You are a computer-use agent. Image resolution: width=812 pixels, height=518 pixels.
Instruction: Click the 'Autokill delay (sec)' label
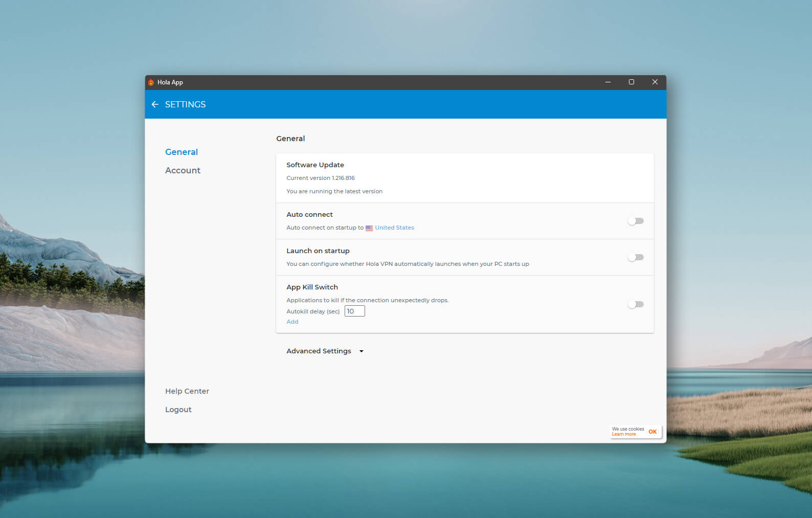pos(313,311)
